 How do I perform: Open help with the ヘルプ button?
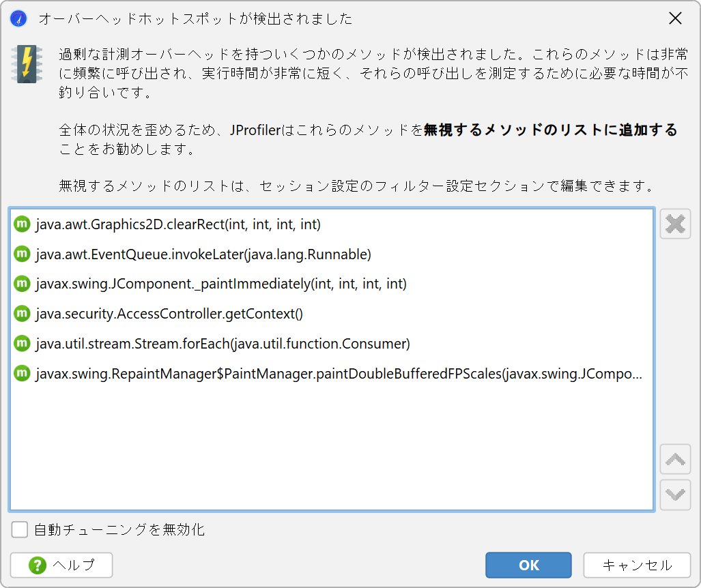click(61, 565)
